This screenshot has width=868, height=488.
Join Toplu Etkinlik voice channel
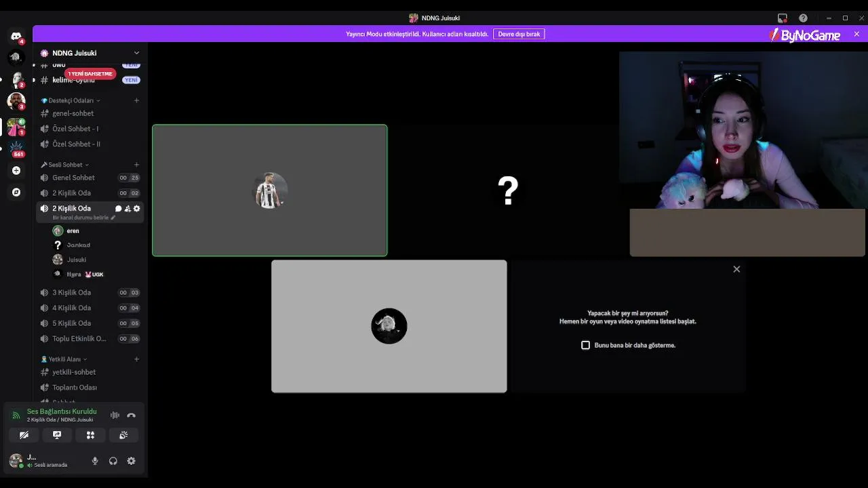(x=90, y=339)
